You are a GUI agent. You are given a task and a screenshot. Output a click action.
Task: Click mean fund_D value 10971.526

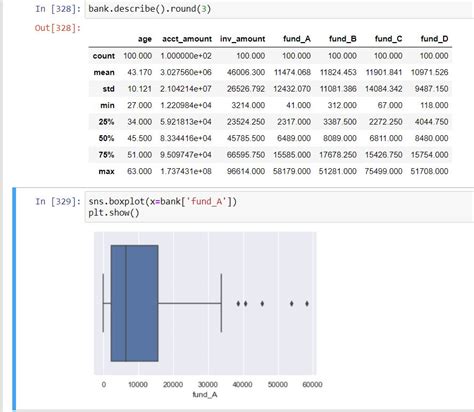(x=429, y=72)
